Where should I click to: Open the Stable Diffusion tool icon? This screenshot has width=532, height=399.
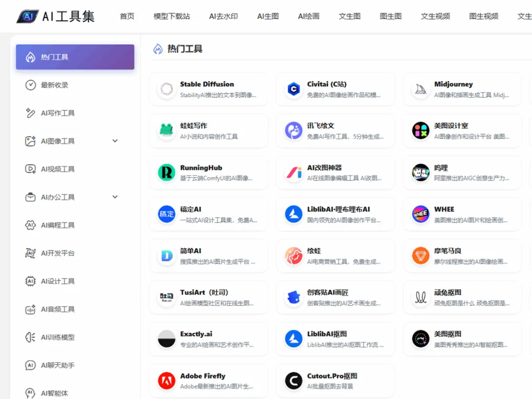coord(166,89)
